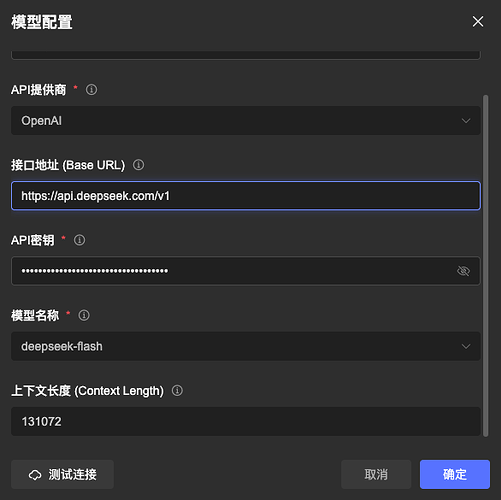The width and height of the screenshot is (501, 500).
Task: Click the chevron arrow in 模型名称 field
Action: click(466, 346)
